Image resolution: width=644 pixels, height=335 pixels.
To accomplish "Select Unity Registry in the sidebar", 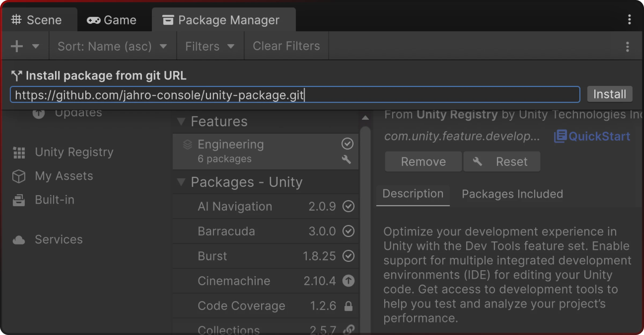I will click(x=74, y=152).
